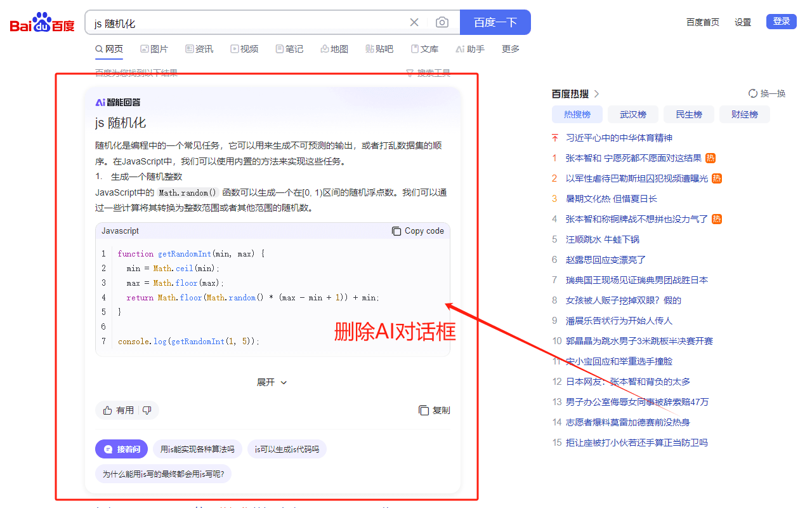Open the 文库 tab
The image size is (812, 508).
pyautogui.click(x=424, y=49)
